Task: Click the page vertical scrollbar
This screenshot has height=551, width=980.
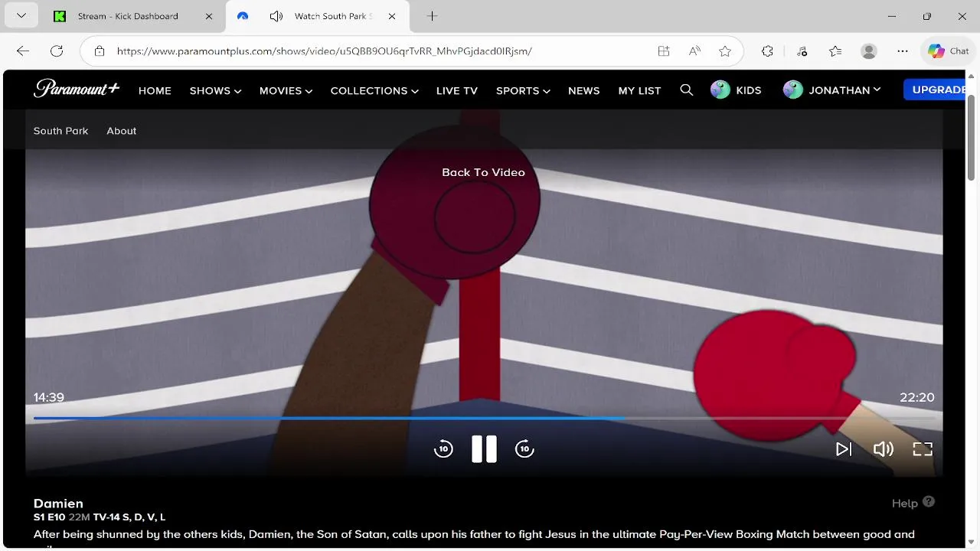Action: [x=972, y=138]
